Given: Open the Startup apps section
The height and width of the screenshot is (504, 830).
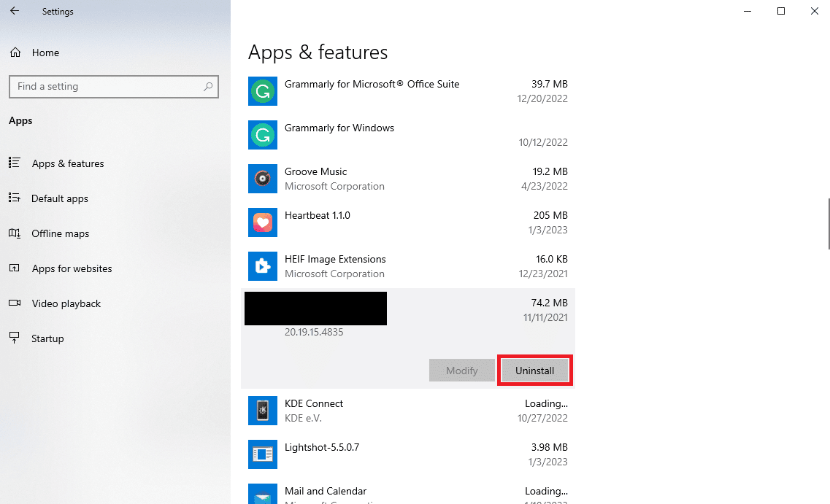Looking at the screenshot, I should [47, 338].
